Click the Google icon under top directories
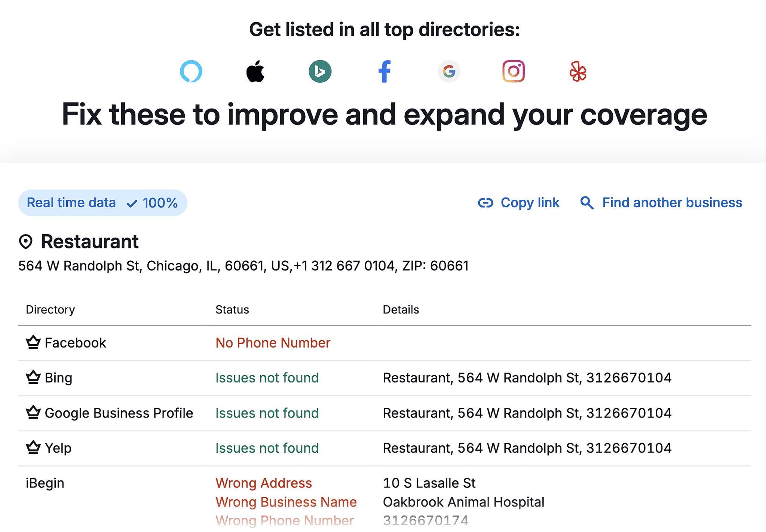Viewport: 766px width, 532px height. (x=449, y=71)
